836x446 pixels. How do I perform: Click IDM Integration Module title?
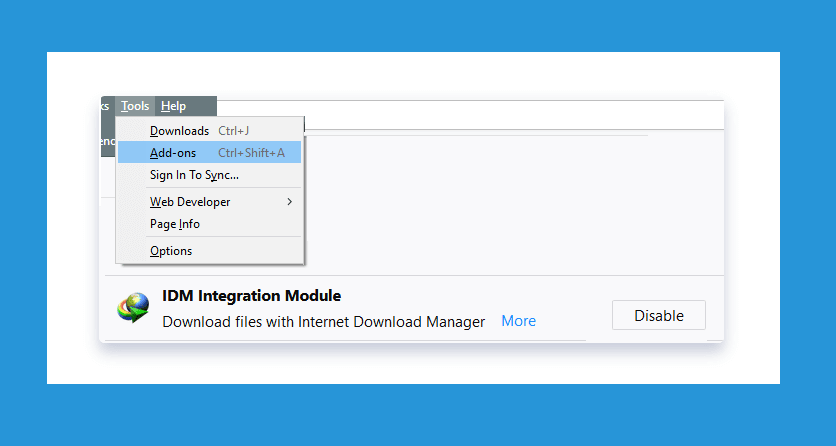click(251, 296)
